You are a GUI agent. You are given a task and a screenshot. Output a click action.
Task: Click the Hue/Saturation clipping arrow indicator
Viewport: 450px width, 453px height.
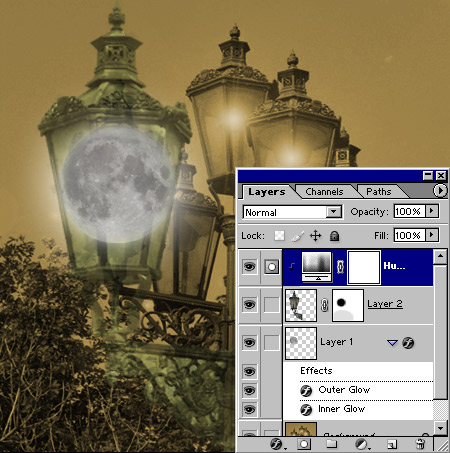[292, 266]
